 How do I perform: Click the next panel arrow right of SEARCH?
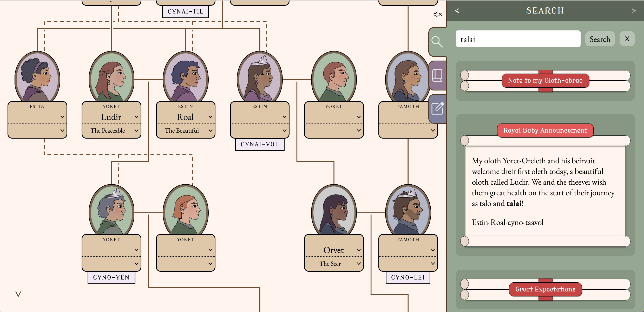634,11
